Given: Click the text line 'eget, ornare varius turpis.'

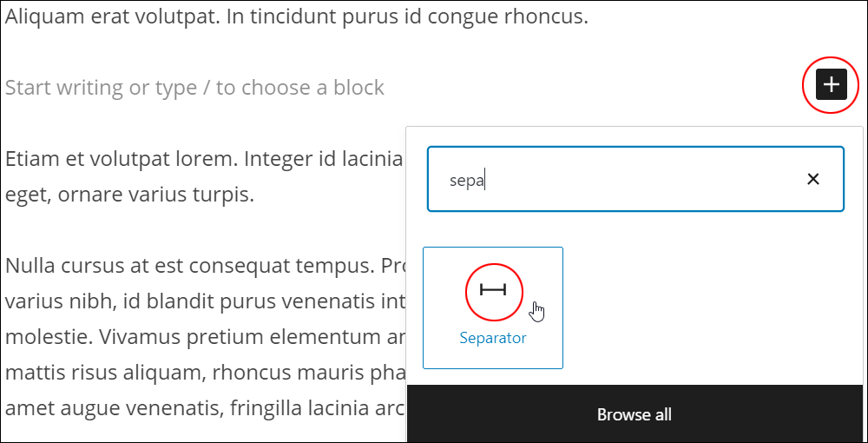Looking at the screenshot, I should [129, 195].
